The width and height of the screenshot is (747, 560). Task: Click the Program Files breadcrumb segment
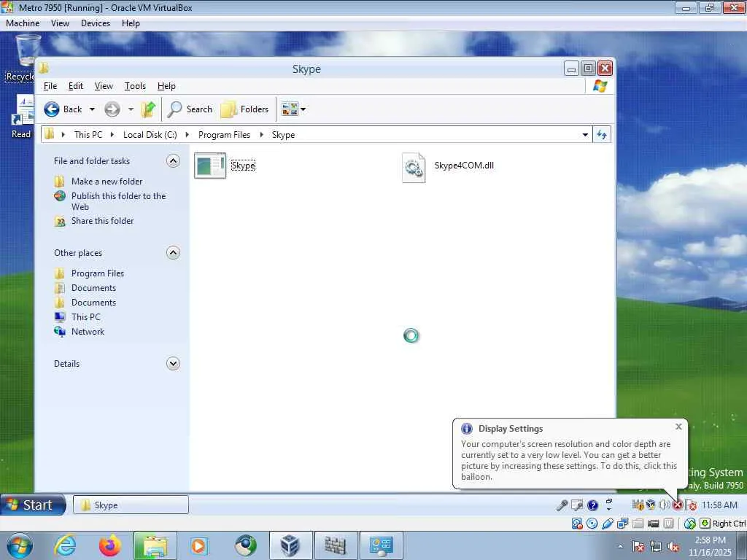pos(224,135)
